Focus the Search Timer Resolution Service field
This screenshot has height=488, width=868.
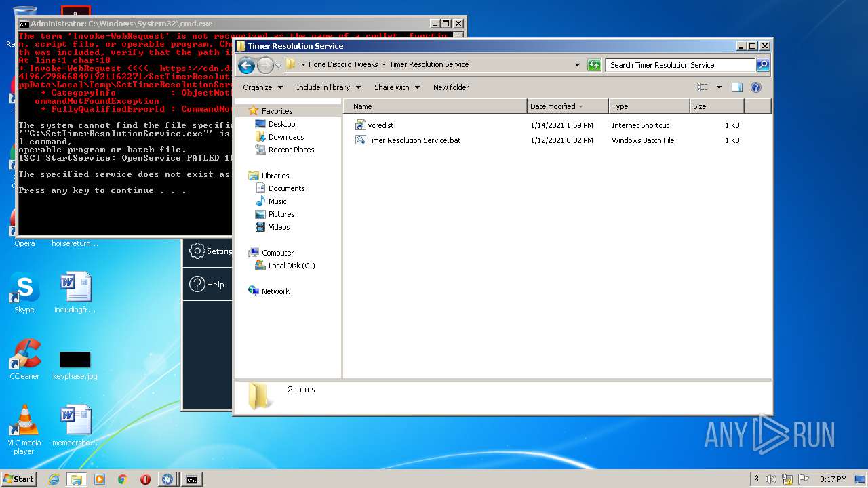pos(680,65)
